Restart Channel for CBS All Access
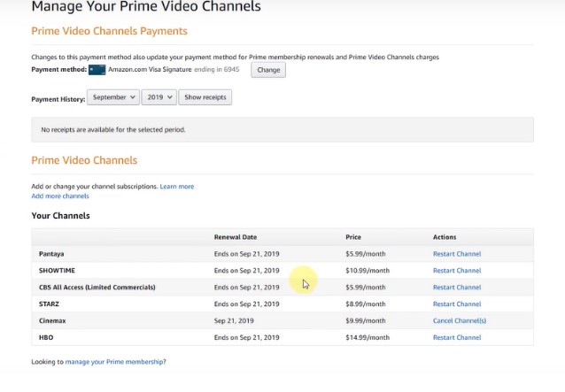Image resolution: width=565 pixels, height=392 pixels. click(457, 288)
